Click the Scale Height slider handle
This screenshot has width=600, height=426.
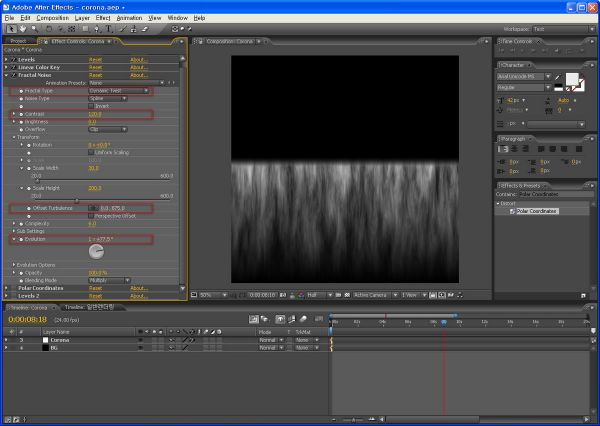tap(77, 201)
